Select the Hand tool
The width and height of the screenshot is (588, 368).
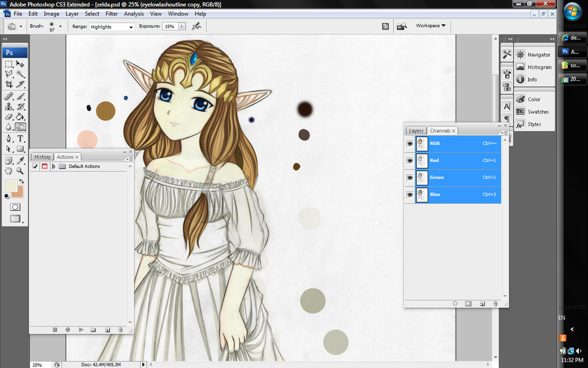click(9, 171)
